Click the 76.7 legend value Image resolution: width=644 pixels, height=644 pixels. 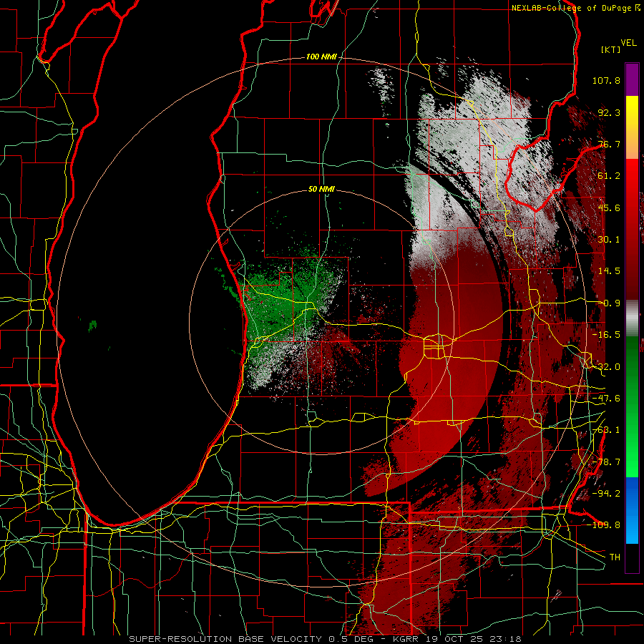(609, 144)
